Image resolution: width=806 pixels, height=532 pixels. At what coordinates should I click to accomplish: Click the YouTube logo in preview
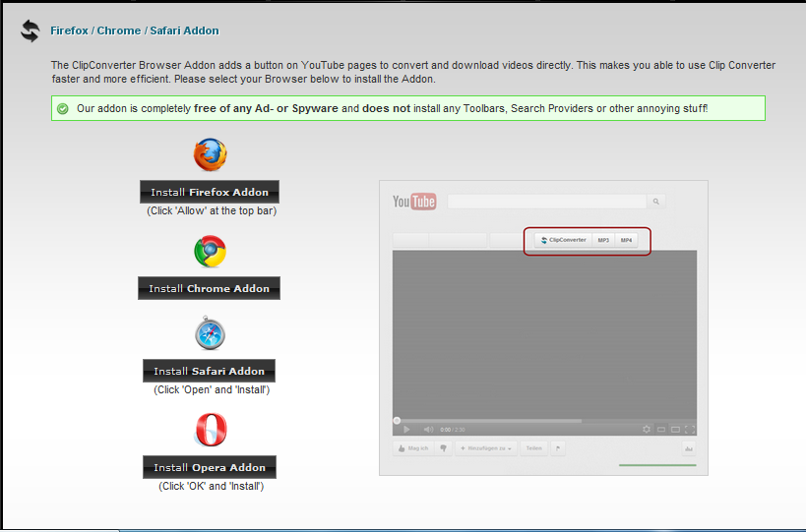[x=414, y=202]
